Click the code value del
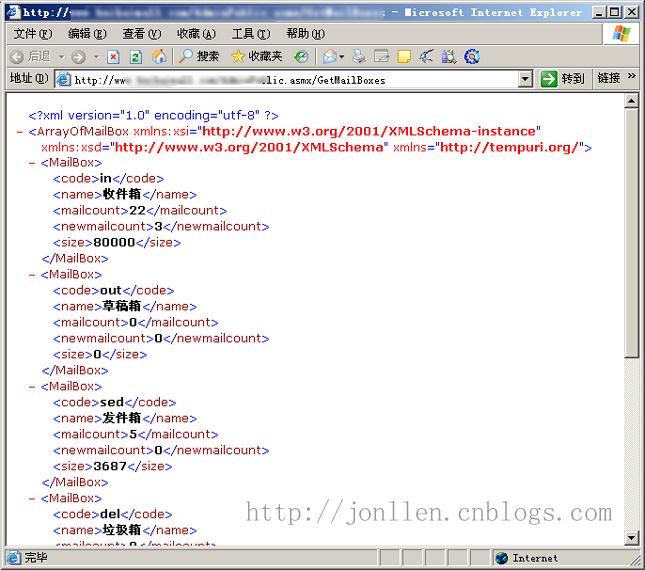The width and height of the screenshot is (645, 570). tap(110, 514)
